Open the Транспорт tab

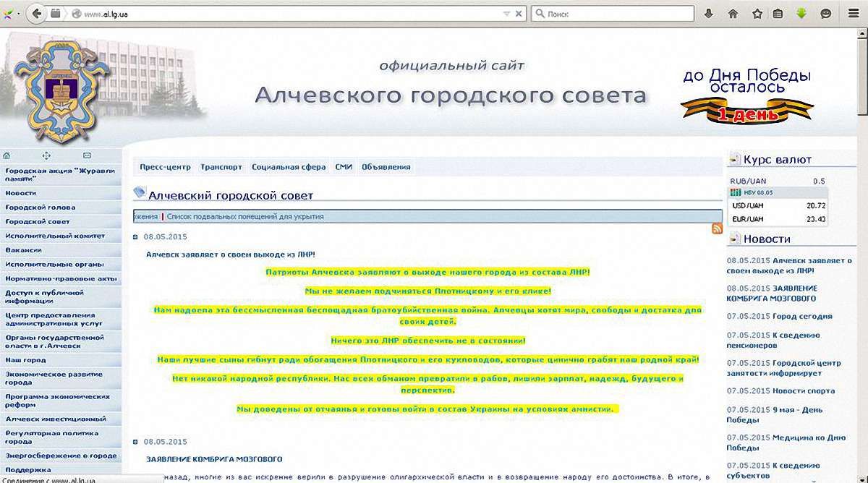[221, 167]
